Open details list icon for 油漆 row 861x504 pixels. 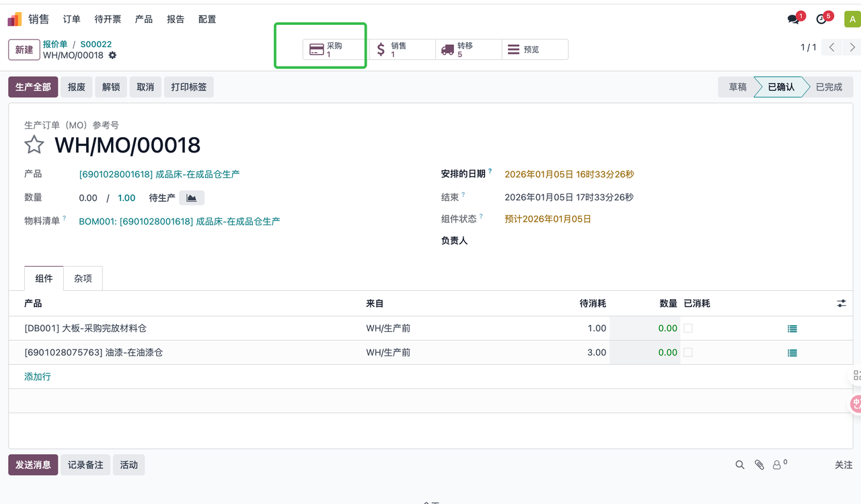(x=792, y=353)
